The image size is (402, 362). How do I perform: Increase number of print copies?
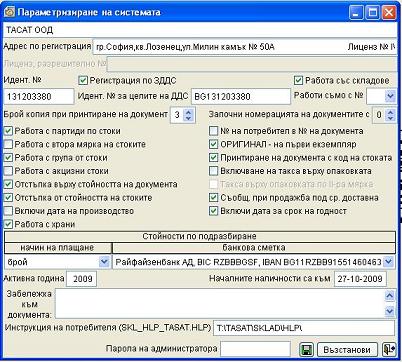(189, 112)
